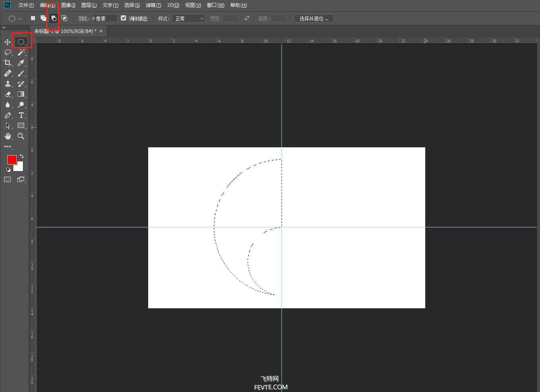Image resolution: width=540 pixels, height=392 pixels.
Task: Select the Clone Stamp tool
Action: coord(8,84)
